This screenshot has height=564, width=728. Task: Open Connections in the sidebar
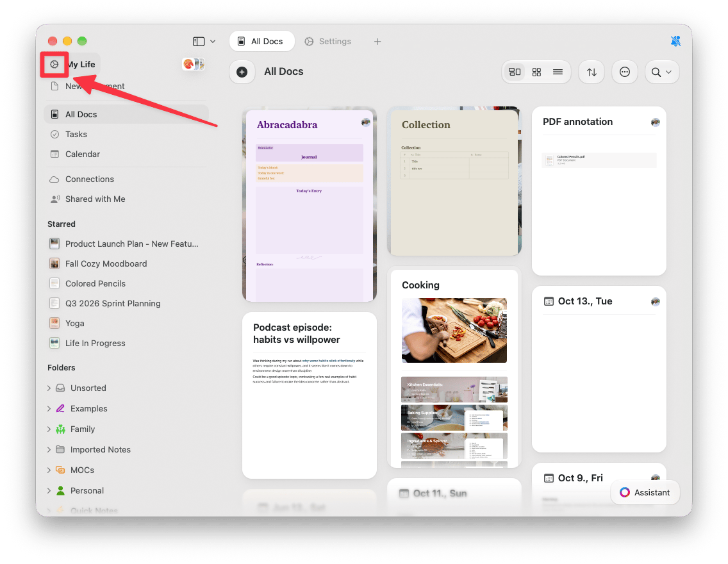[126, 179]
